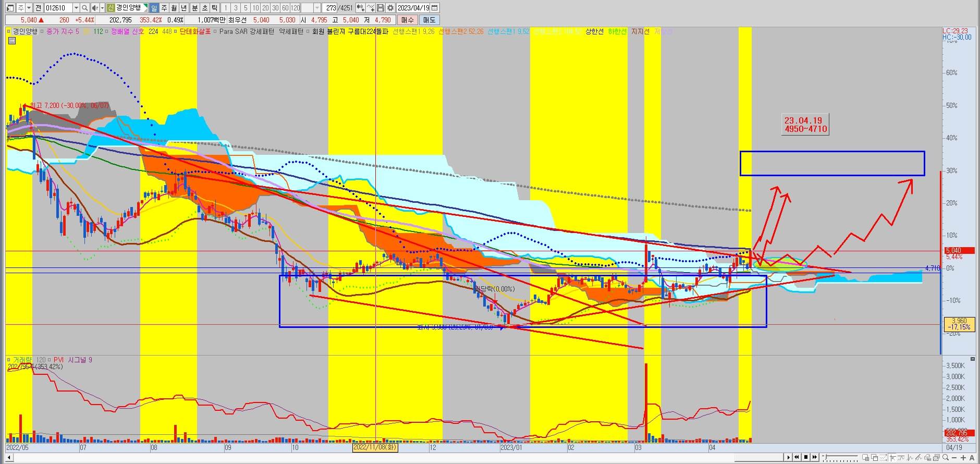Click the bar count field showing 273
Image resolution: width=980 pixels, height=464 pixels.
click(329, 8)
